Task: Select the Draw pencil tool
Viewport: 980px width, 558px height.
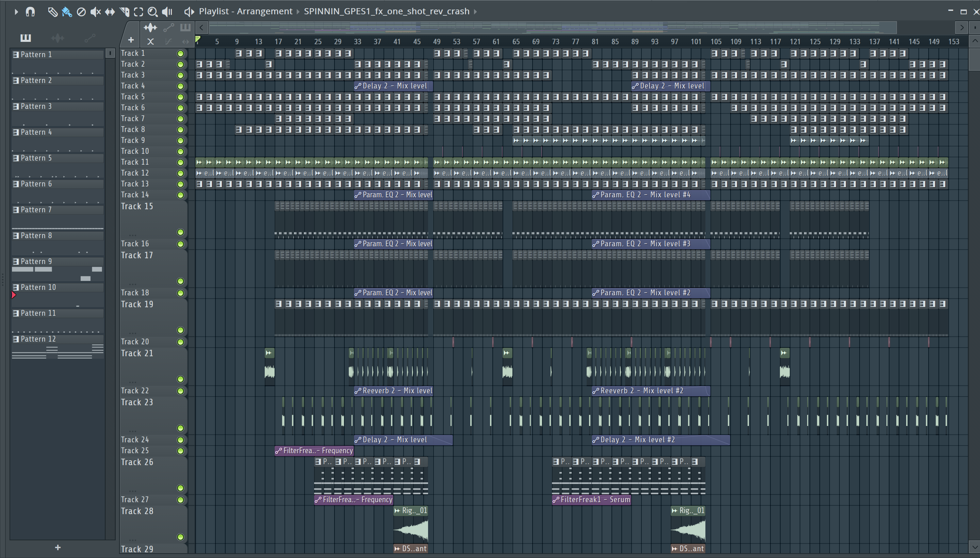Action: (52, 12)
